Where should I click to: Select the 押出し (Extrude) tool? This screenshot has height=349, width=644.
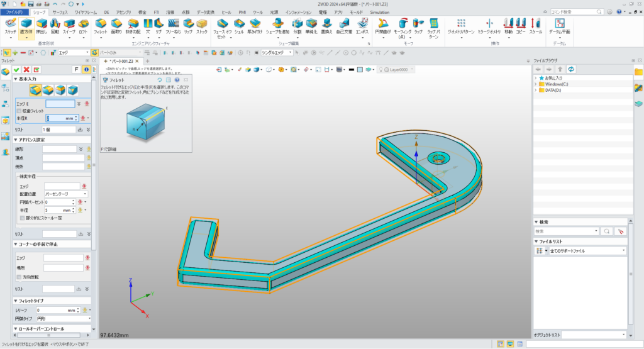pos(40,23)
